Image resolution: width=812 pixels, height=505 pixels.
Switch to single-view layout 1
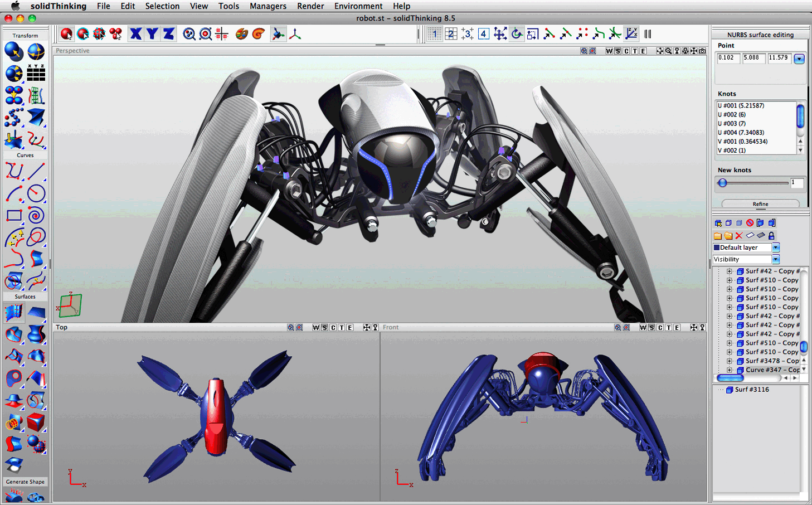[435, 34]
